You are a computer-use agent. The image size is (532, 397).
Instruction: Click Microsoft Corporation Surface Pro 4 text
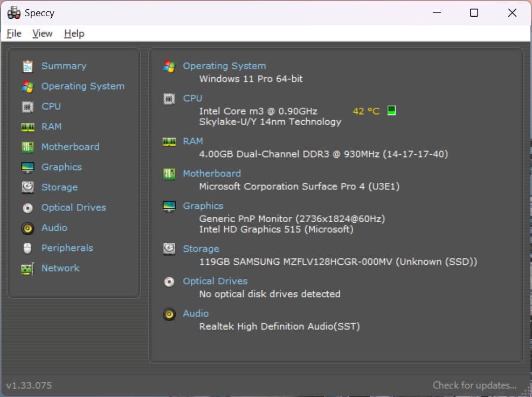(x=299, y=187)
